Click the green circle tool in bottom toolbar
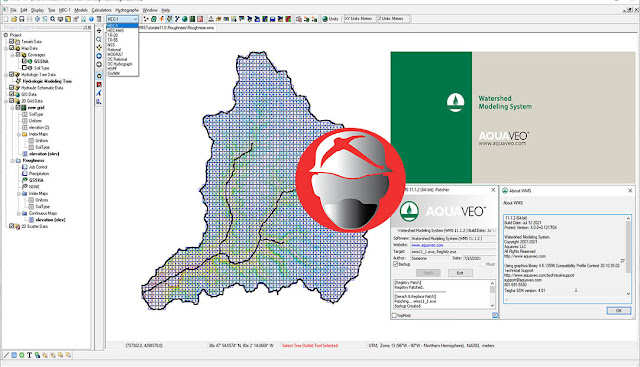 pyautogui.click(x=22, y=355)
